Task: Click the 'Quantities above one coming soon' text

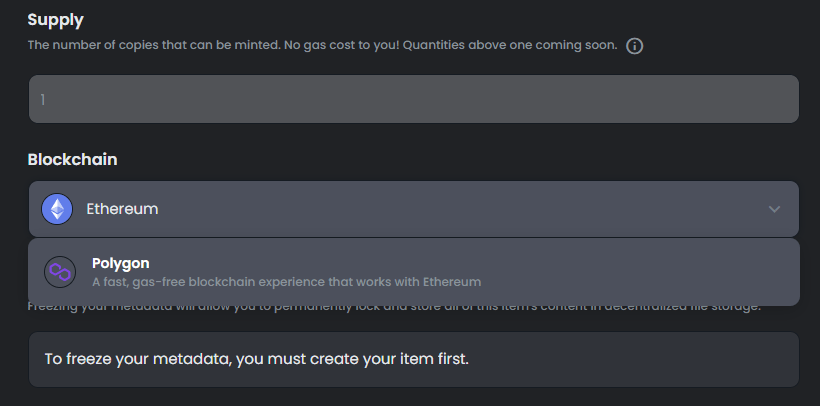Action: click(510, 45)
